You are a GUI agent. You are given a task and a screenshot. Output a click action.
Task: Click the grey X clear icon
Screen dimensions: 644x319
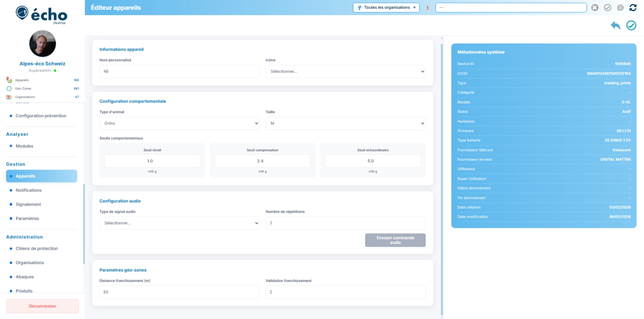[x=595, y=8]
